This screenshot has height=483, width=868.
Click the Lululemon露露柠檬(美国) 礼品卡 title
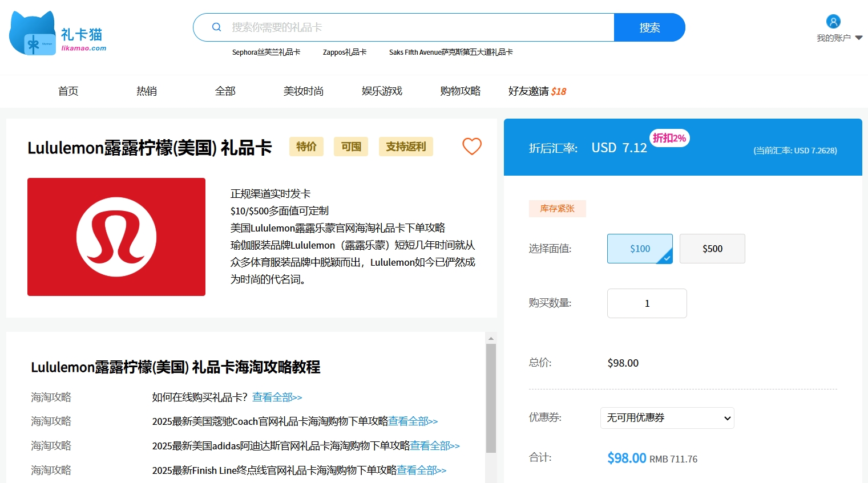(150, 148)
